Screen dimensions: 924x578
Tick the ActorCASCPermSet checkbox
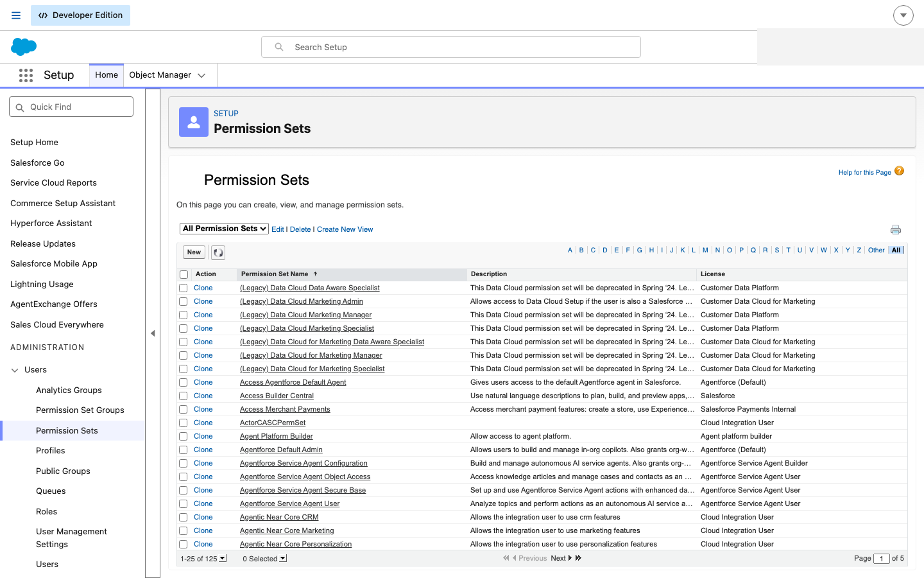184,423
